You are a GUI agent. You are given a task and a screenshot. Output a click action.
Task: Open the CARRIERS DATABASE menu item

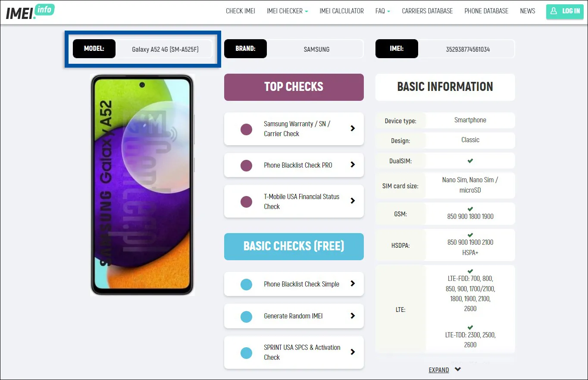pyautogui.click(x=427, y=11)
